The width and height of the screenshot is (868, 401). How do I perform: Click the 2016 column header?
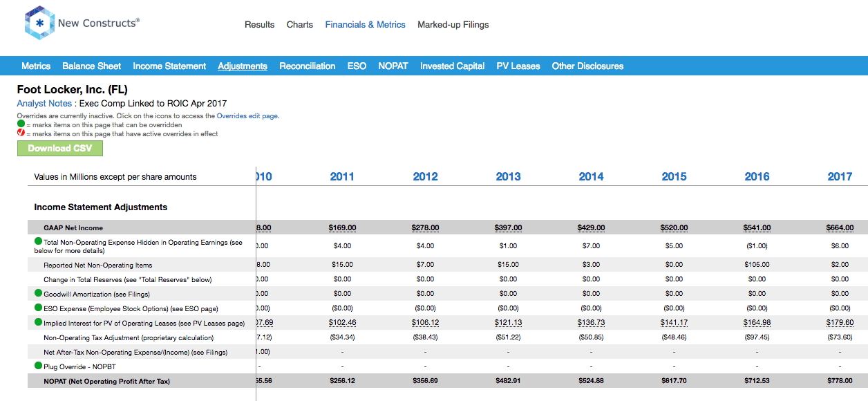pos(757,177)
